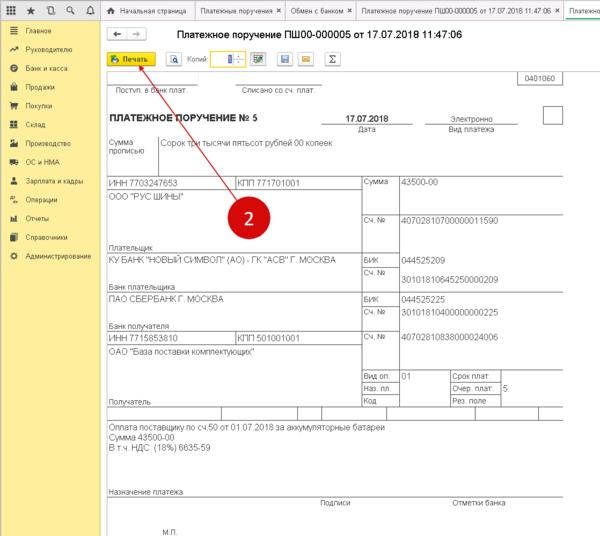Viewport: 600px width, 536px height.
Task: Send by email envelope icon
Action: click(306, 59)
